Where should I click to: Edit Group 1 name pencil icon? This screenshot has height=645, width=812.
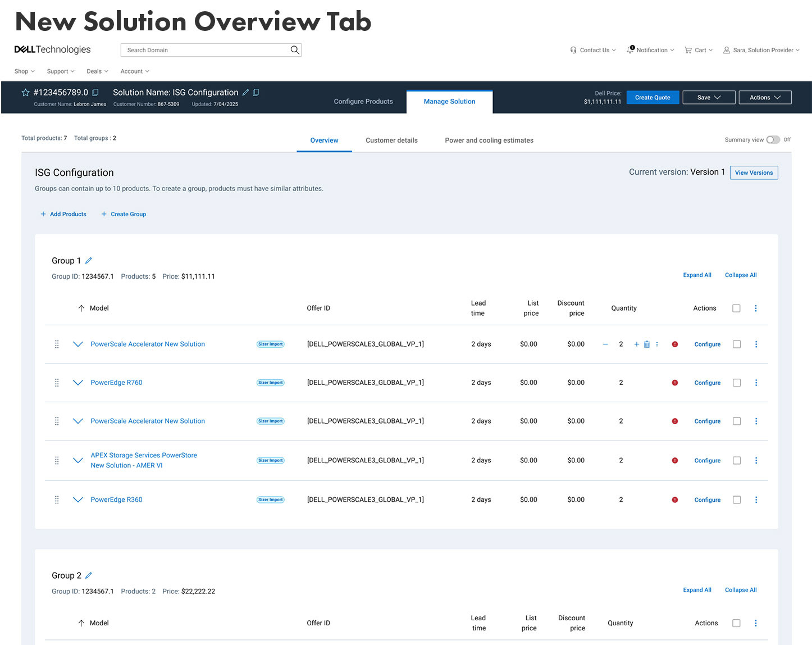[x=89, y=261]
